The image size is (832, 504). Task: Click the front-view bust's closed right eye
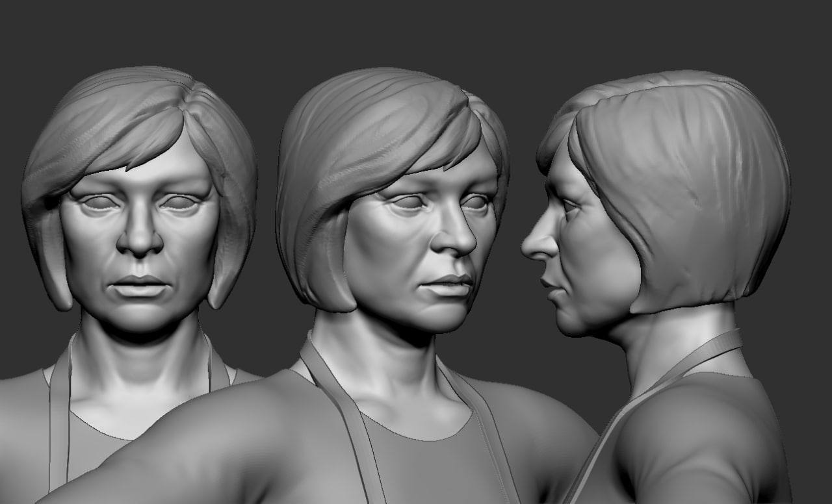coord(99,202)
